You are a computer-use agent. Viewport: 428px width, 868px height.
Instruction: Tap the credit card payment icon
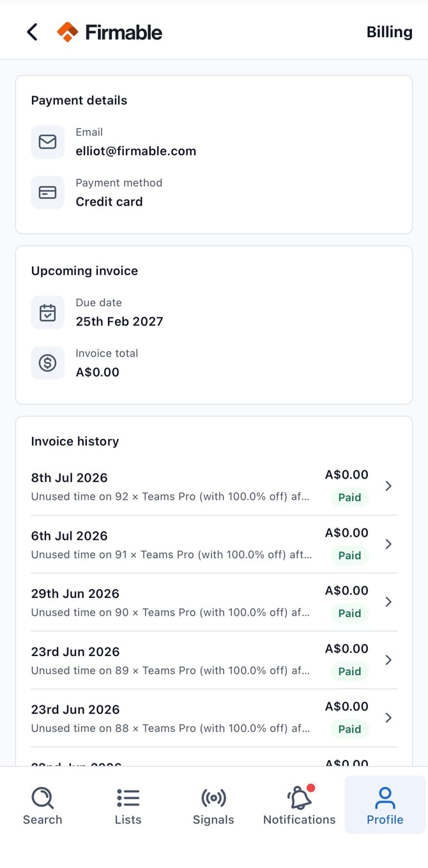coord(48,192)
